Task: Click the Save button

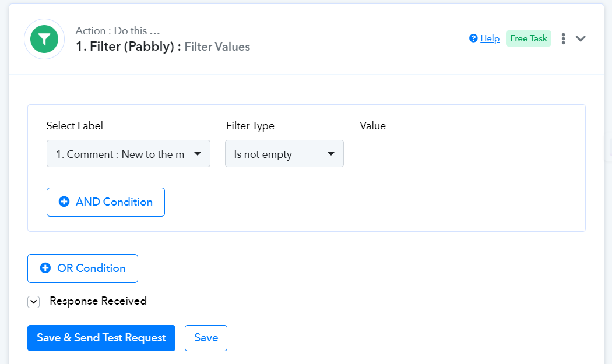Action: coord(206,338)
